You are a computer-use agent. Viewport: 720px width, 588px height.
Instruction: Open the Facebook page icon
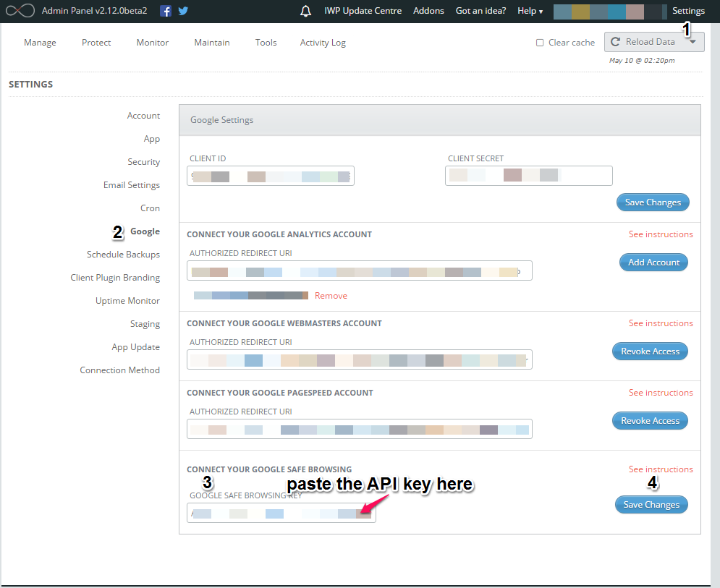(x=166, y=11)
